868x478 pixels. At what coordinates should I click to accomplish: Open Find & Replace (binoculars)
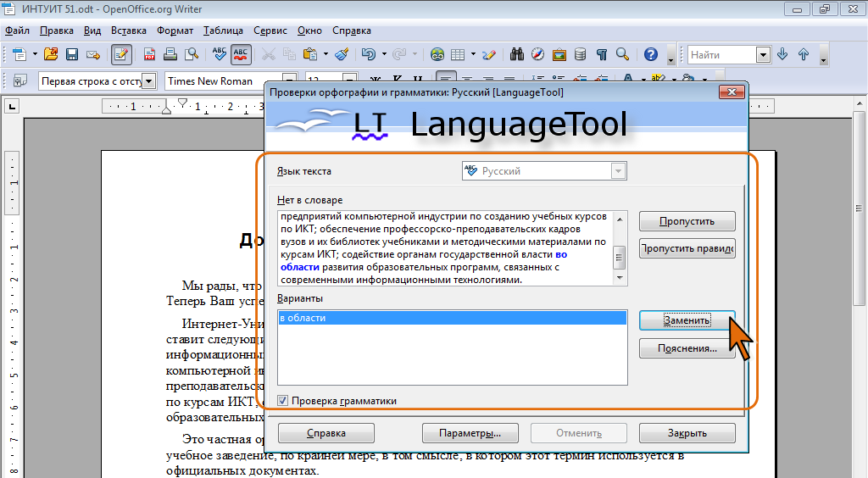517,54
